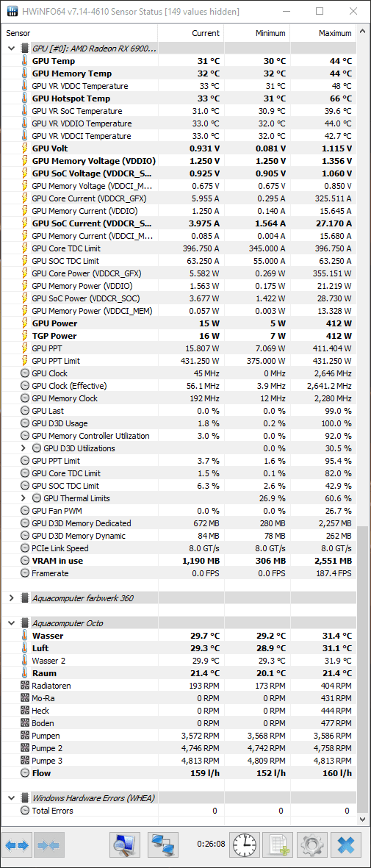Click the vertical scrollbar thumb
Image resolution: width=371 pixels, height=868 pixels.
coord(363,672)
